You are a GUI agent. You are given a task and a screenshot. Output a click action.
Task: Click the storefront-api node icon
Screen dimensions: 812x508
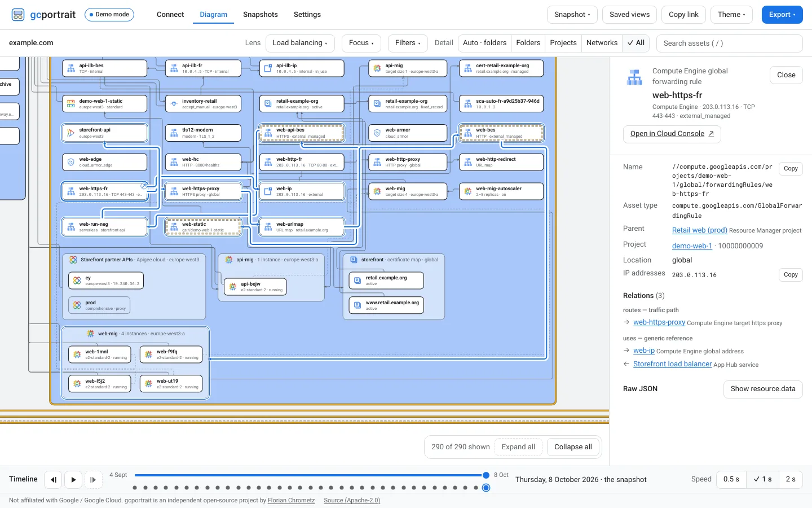click(71, 133)
